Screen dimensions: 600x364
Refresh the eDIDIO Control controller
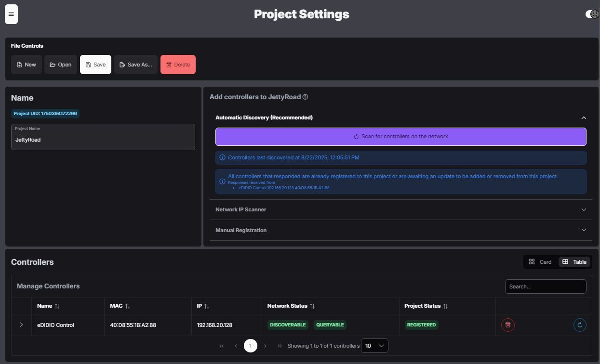(x=580, y=325)
